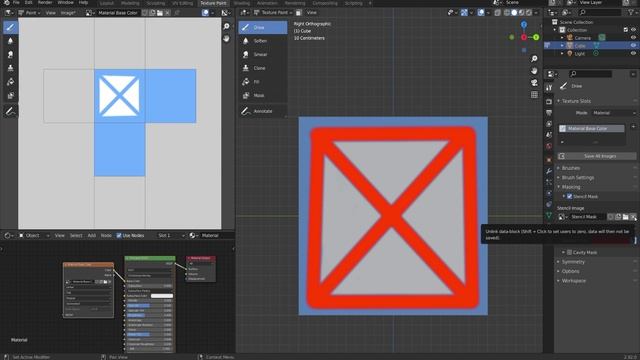Open the Texture Paint mode dropdown in the 3D viewport
Image resolution: width=640 pixels, height=360 pixels.
click(273, 13)
